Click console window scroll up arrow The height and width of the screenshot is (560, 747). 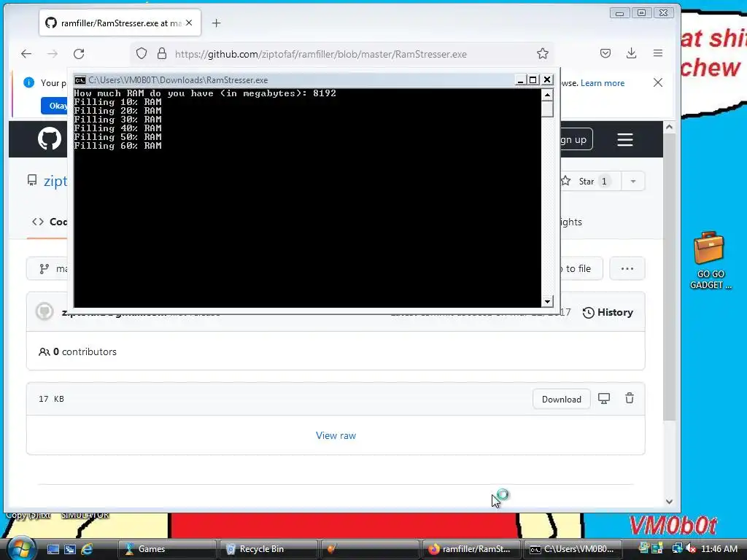coord(547,95)
